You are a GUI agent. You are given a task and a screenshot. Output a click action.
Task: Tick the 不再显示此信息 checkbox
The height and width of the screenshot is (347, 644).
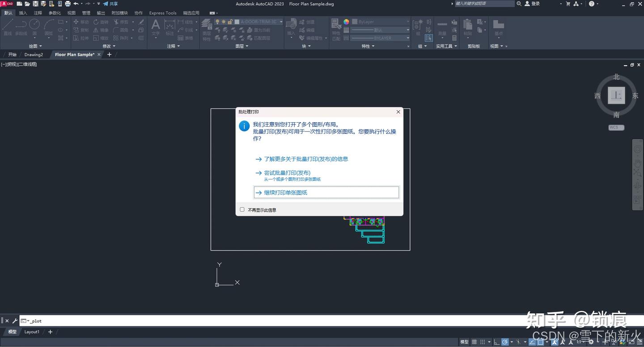click(242, 209)
